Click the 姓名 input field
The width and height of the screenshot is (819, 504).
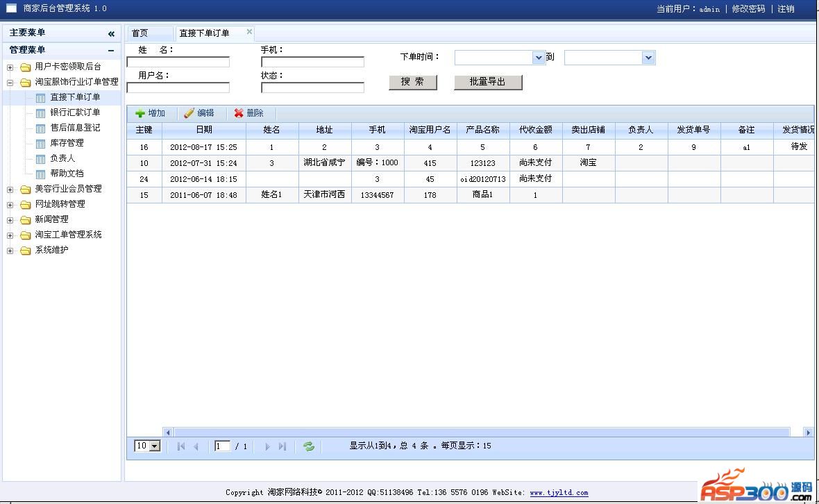tap(178, 62)
